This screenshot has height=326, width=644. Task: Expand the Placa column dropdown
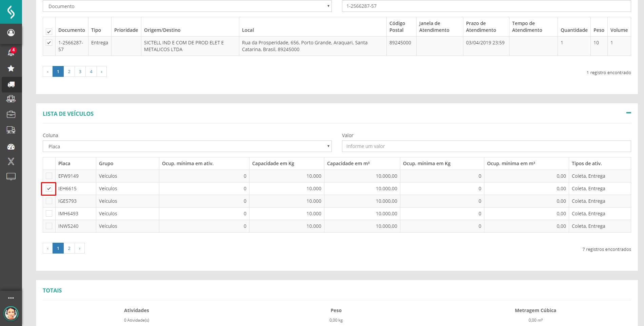[187, 146]
